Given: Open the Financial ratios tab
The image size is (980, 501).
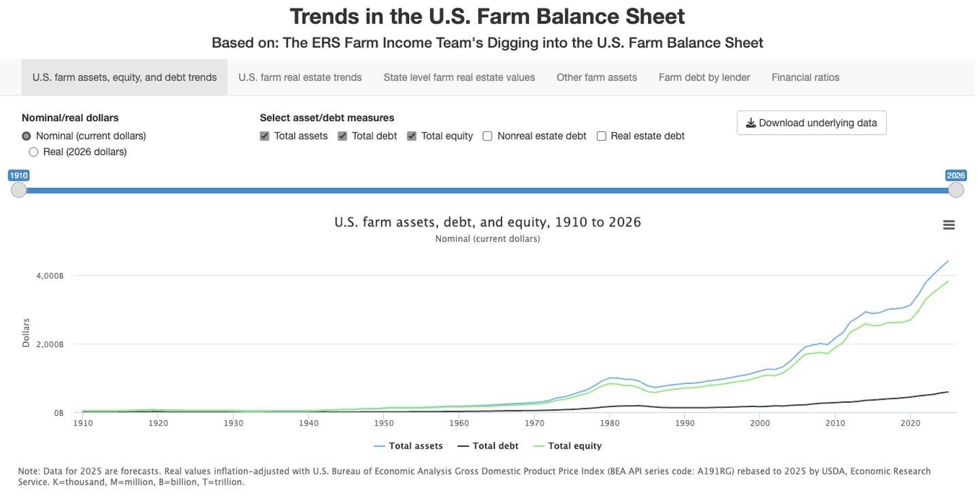Looking at the screenshot, I should [805, 77].
